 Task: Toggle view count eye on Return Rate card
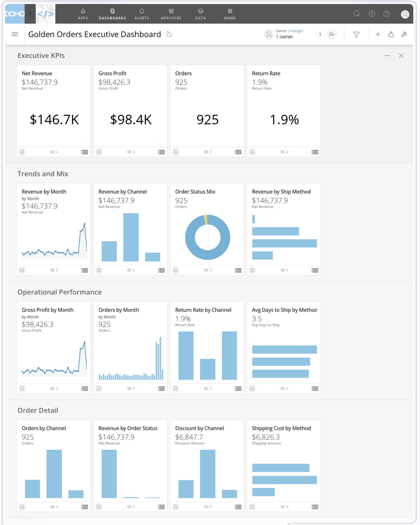click(x=282, y=152)
